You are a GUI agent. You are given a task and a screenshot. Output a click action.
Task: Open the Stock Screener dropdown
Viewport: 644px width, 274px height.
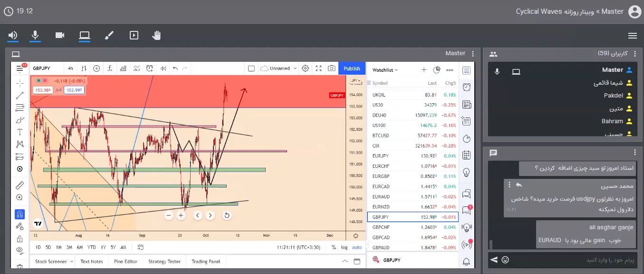[x=54, y=261]
